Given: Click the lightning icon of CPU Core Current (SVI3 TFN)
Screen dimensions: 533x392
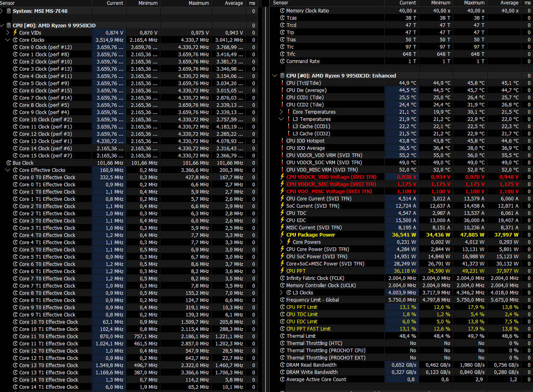Looking at the screenshot, I should coord(282,198).
